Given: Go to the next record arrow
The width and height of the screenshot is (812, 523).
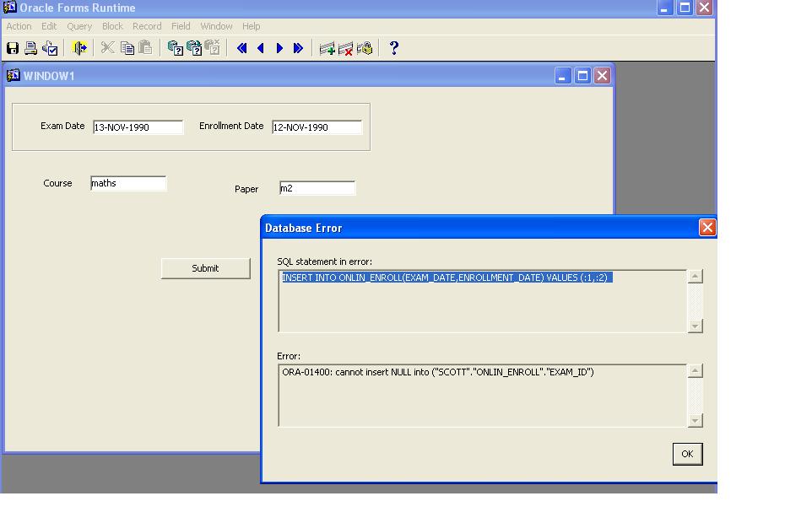Looking at the screenshot, I should point(279,48).
